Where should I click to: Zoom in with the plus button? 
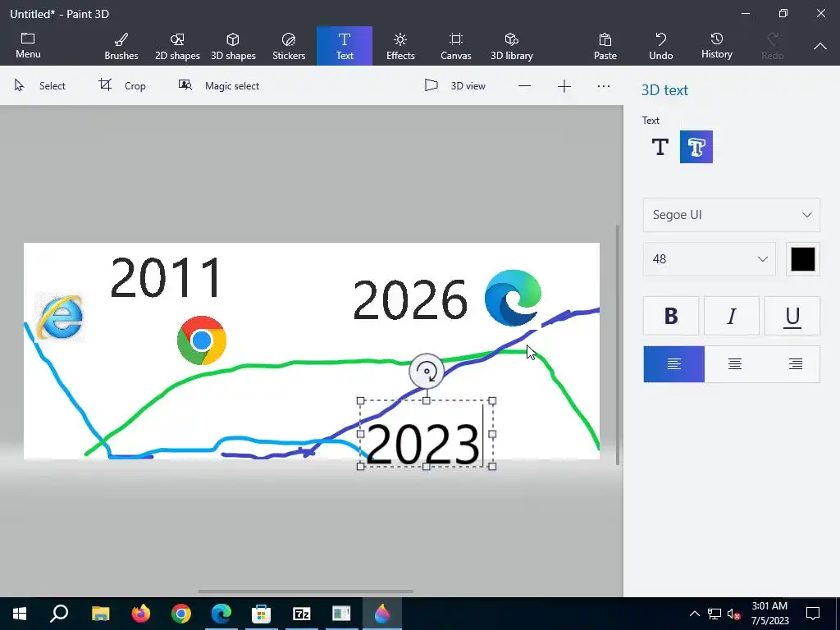(564, 86)
